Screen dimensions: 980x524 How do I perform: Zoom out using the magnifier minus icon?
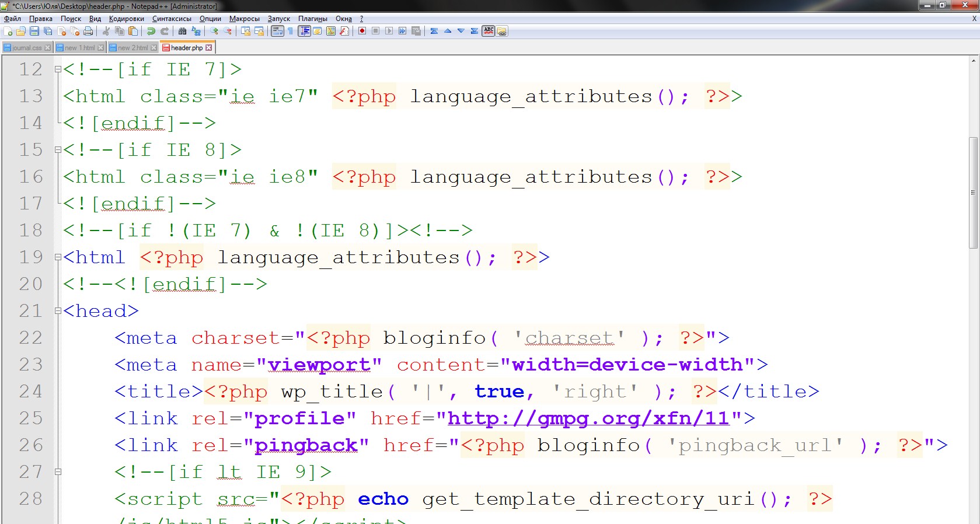(227, 31)
